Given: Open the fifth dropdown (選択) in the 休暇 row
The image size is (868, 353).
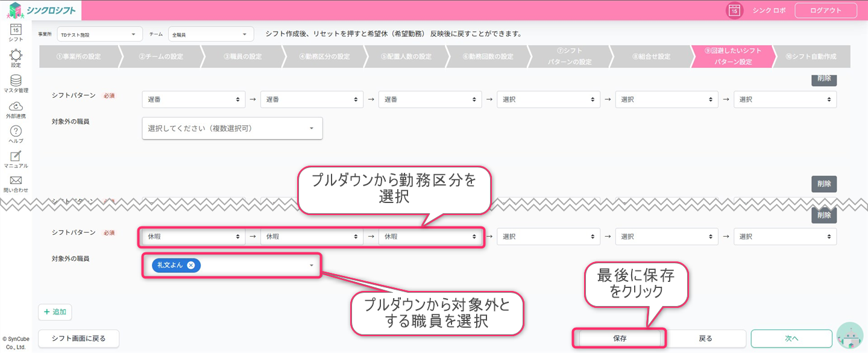Looking at the screenshot, I should pyautogui.click(x=667, y=237).
